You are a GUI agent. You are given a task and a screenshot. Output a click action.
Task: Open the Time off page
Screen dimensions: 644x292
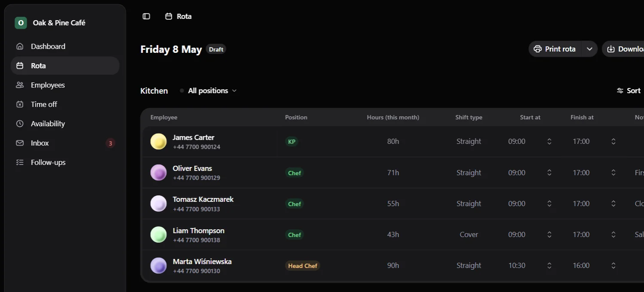click(65, 104)
